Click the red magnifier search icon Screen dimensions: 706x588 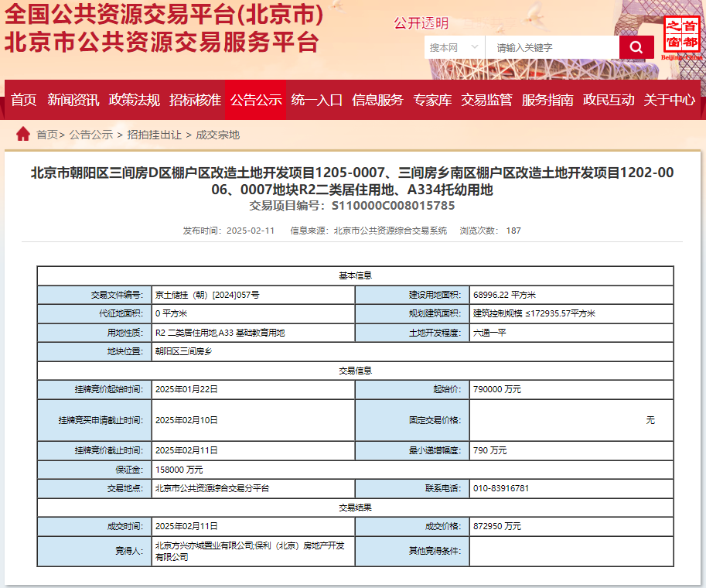(636, 46)
